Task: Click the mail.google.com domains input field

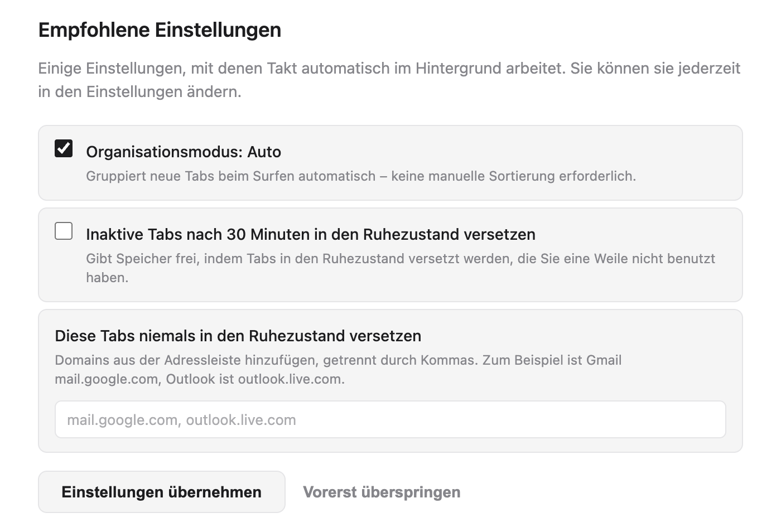Action: pyautogui.click(x=390, y=419)
